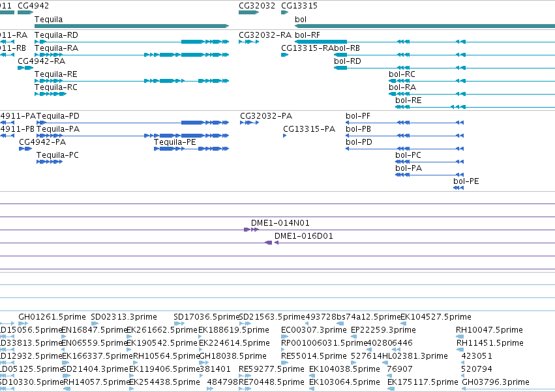Click the CG4942-RA transcript label
The image size is (555, 392).
point(41,61)
